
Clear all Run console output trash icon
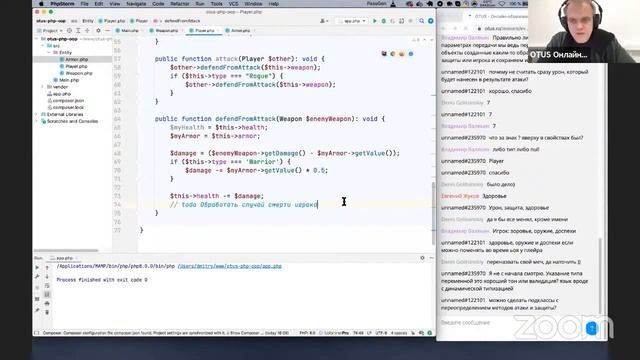pyautogui.click(x=47, y=312)
